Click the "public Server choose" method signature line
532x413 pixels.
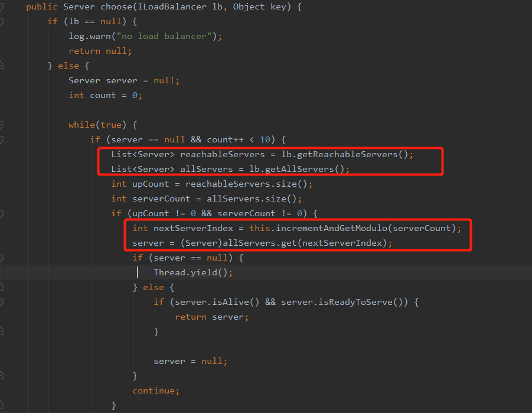click(164, 6)
